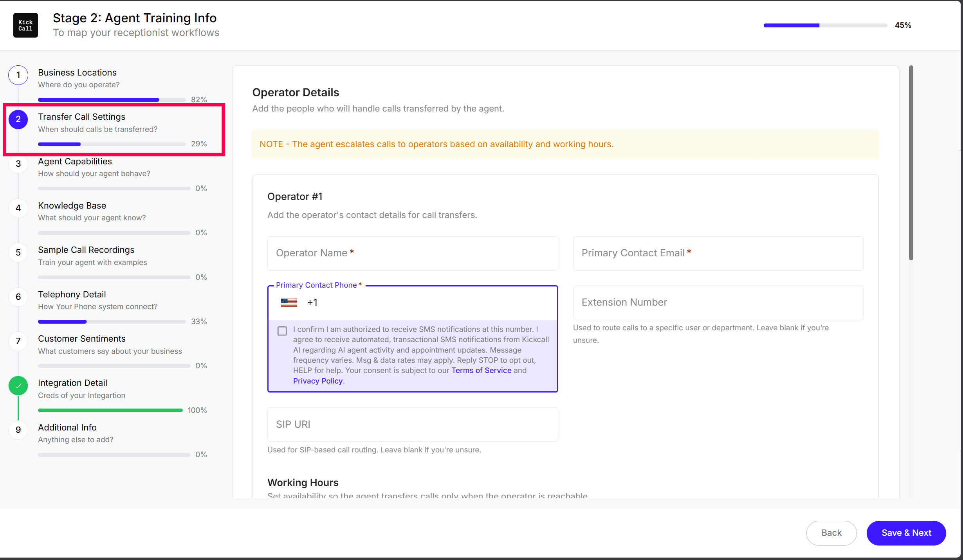This screenshot has width=963, height=560.
Task: Open Knowledge Base step
Action: (72, 205)
